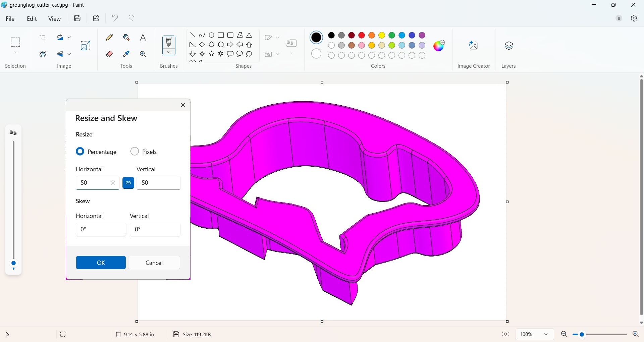Click Cancel in Resize and Skew
Viewport: 644px width, 342px height.
[154, 263]
